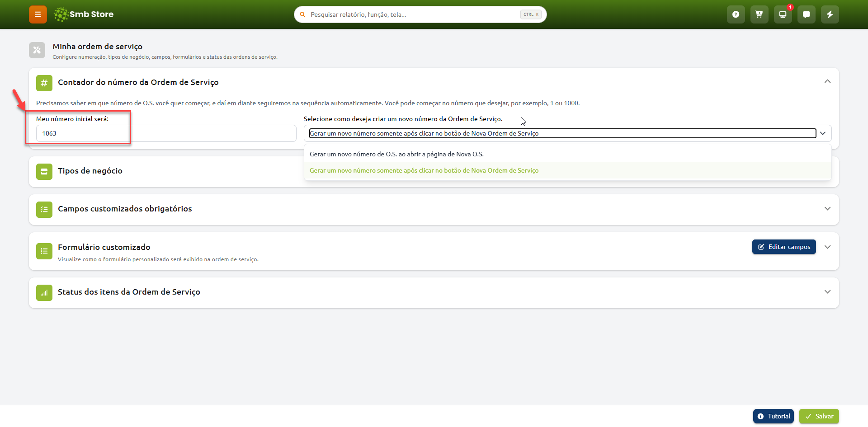Click the 'Campos customizados obrigatórios' heading
The width and height of the screenshot is (868, 427).
click(125, 209)
